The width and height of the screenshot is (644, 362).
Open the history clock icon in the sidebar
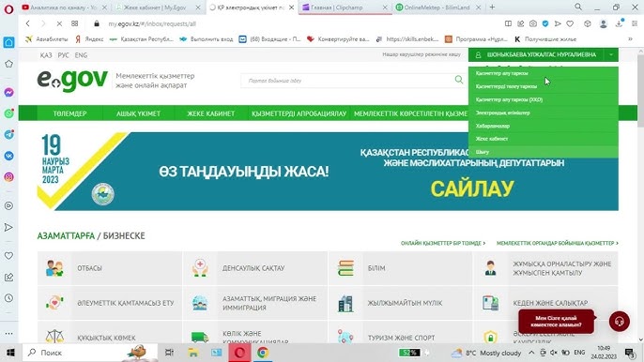8,298
